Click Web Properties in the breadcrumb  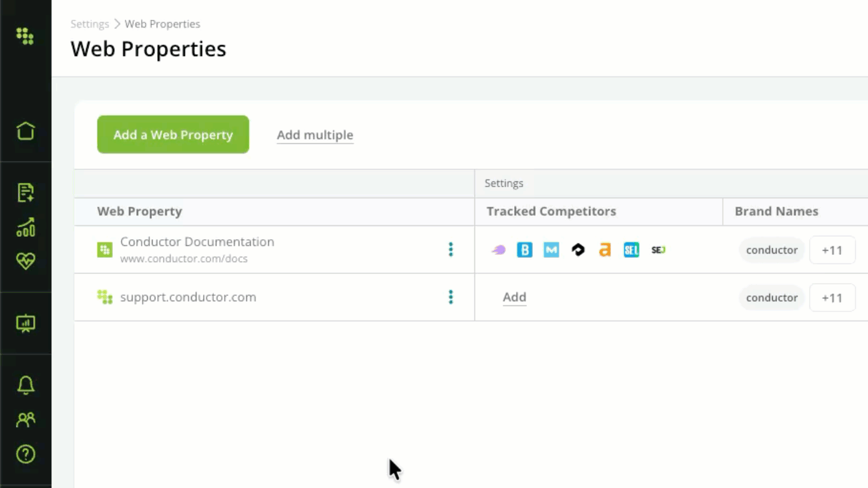tap(163, 24)
